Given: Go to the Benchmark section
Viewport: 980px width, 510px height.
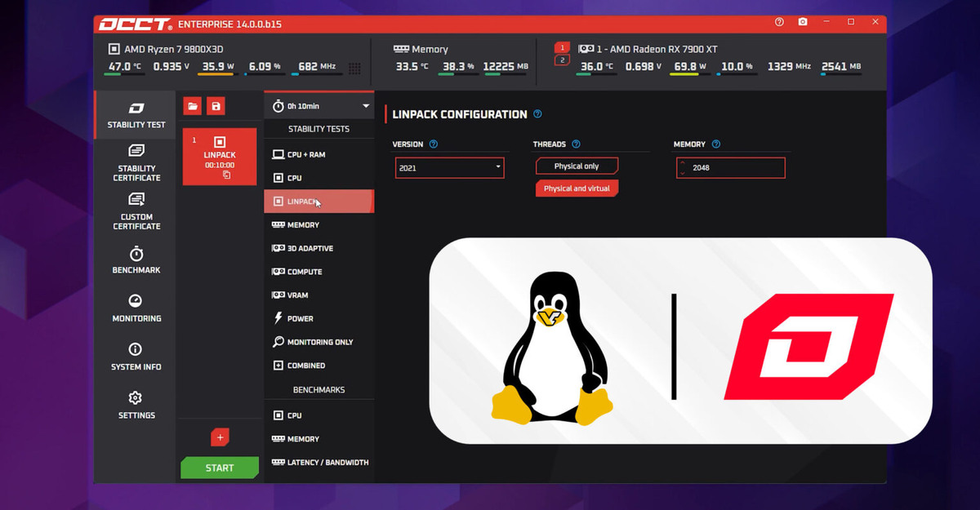Looking at the screenshot, I should point(136,260).
